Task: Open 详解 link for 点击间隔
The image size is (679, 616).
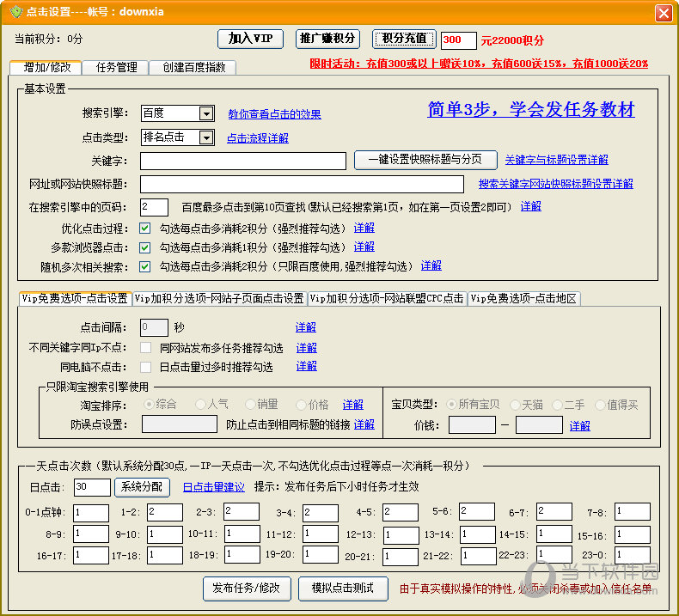Action: click(x=306, y=327)
